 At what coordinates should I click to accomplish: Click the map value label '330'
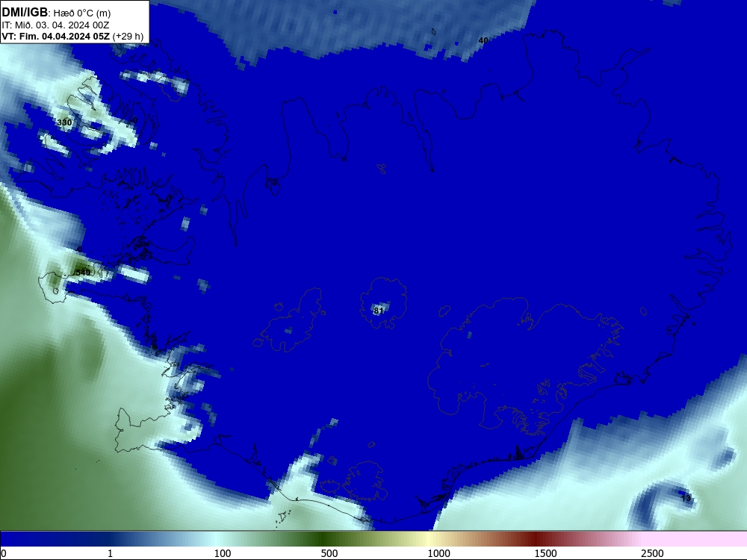[x=64, y=122]
